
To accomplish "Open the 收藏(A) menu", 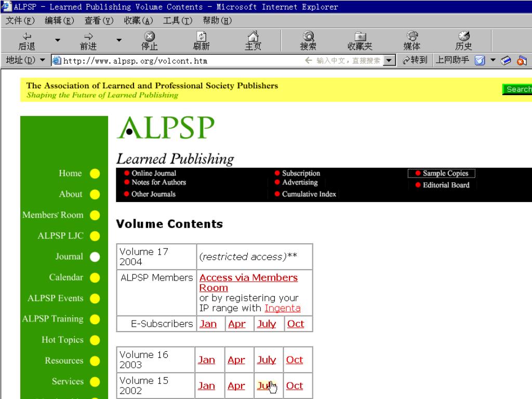I will (138, 21).
